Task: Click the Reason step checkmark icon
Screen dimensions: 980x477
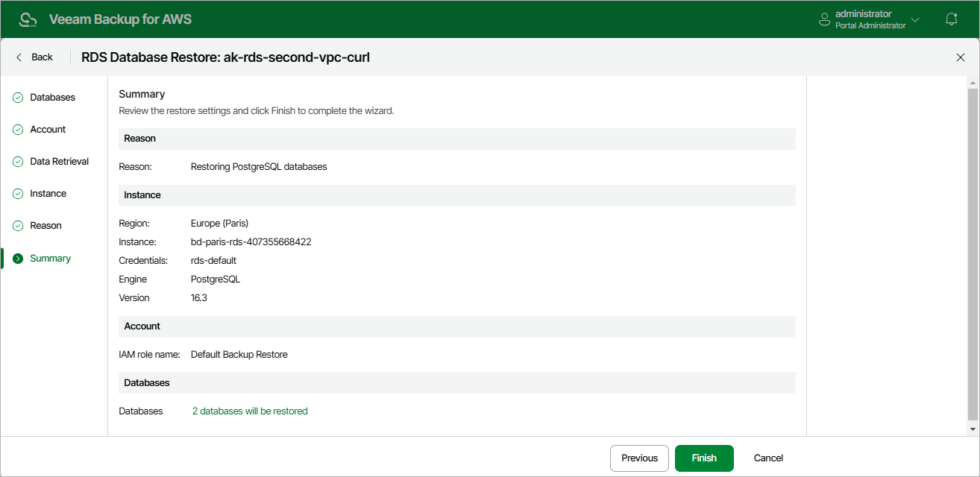Action: click(18, 226)
